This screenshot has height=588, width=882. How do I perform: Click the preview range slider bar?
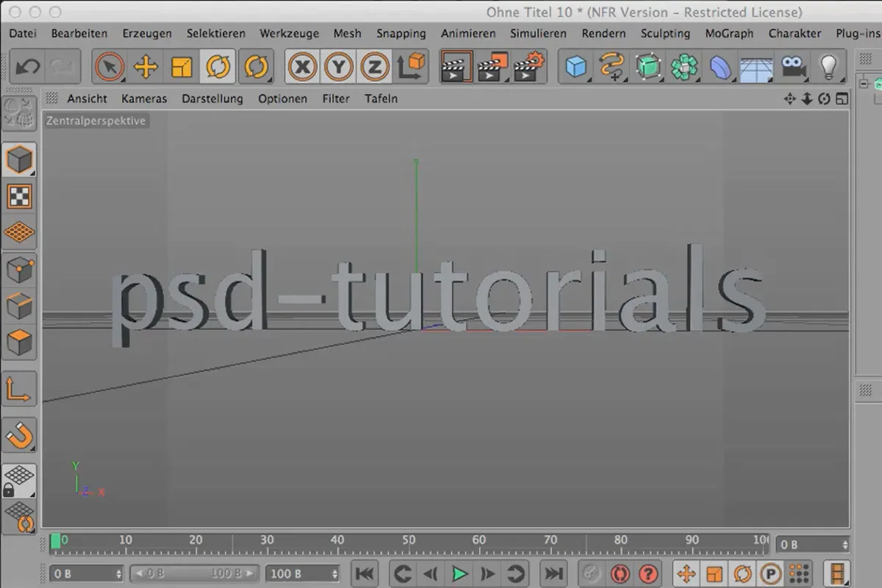[194, 573]
